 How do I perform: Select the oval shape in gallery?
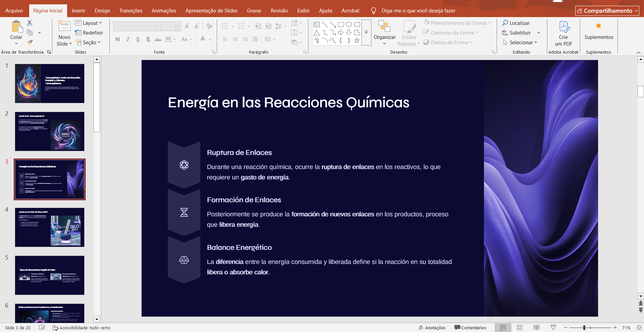tap(349, 24)
